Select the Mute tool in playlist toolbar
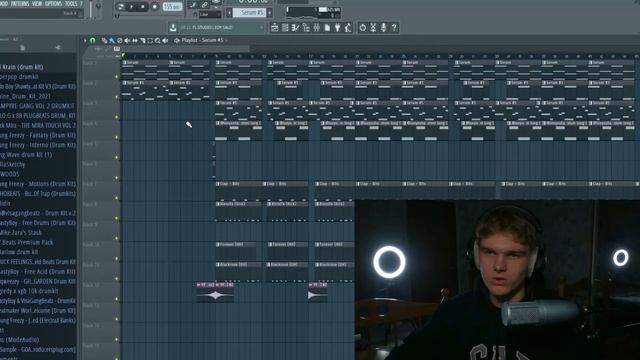The height and width of the screenshot is (360, 640). point(127,40)
